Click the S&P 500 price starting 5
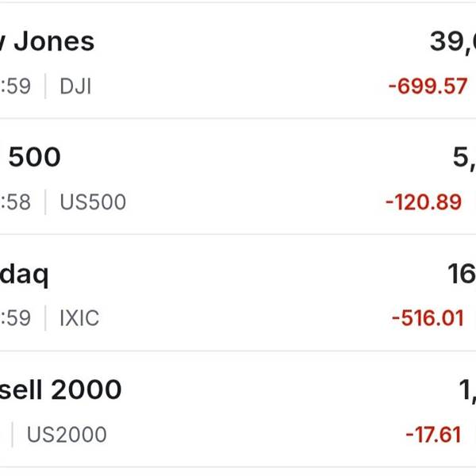476x476 pixels. 464,159
